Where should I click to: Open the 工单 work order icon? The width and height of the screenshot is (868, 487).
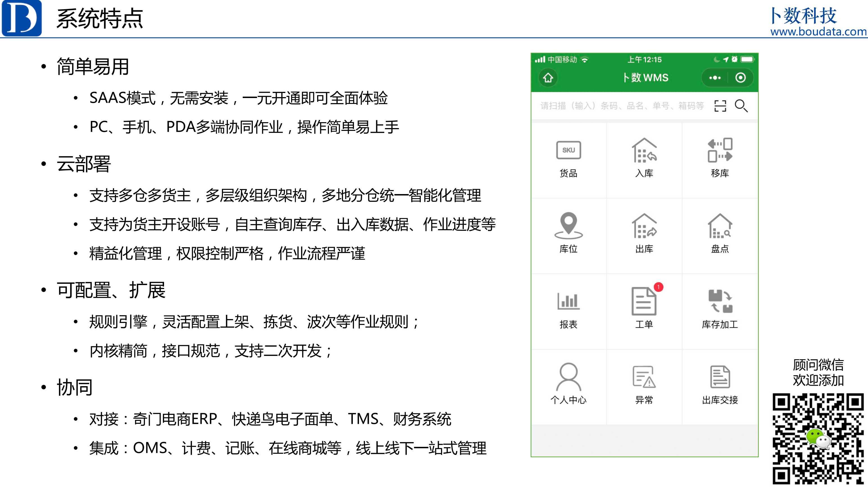tap(644, 301)
